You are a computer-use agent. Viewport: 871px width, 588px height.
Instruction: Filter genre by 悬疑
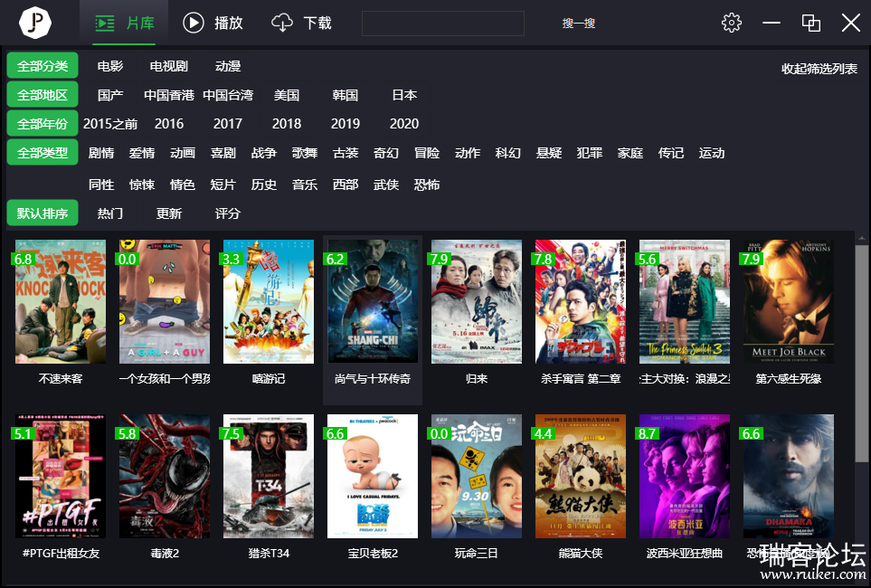[549, 153]
